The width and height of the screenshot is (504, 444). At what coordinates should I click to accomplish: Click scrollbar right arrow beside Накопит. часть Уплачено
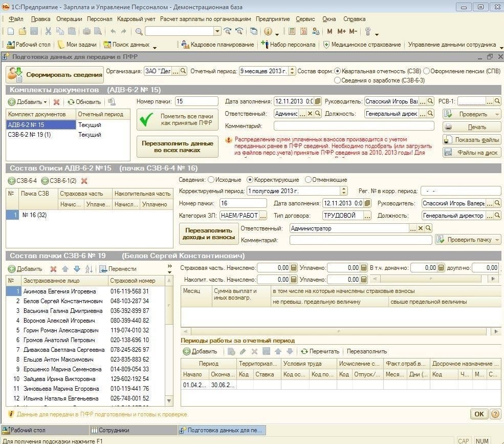click(493, 279)
